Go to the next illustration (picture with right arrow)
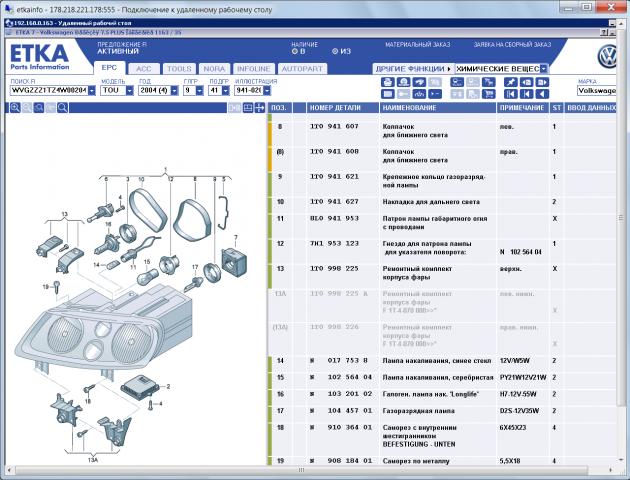This screenshot has height=480, width=630. pos(542,82)
